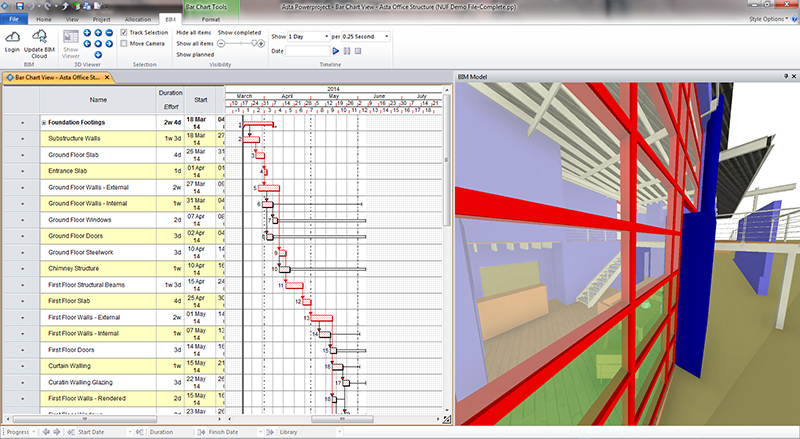Viewport: 800px width, 439px height.
Task: Click the Save icon in quick access toolbar
Action: pos(20,6)
